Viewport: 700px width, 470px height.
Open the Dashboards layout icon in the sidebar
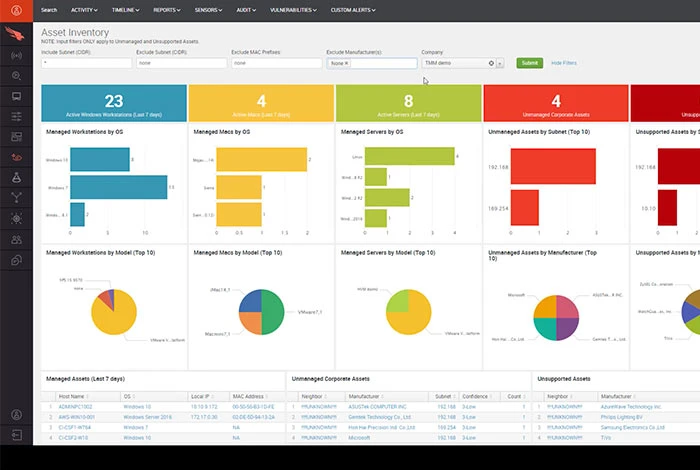point(16,137)
